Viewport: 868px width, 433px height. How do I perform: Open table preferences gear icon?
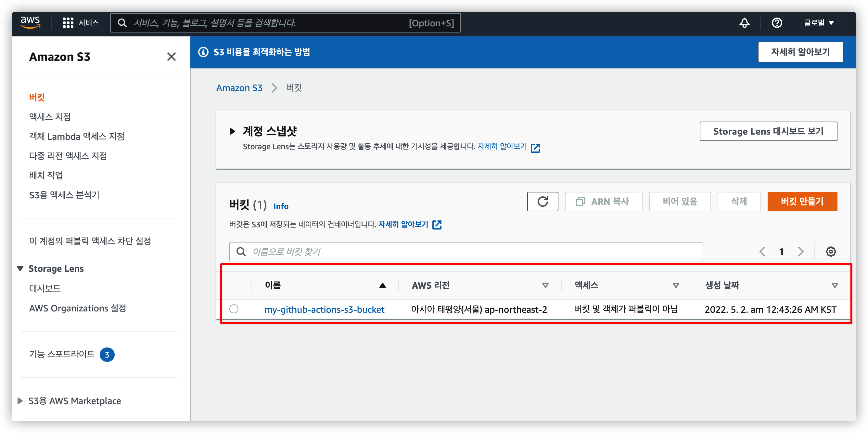[830, 251]
